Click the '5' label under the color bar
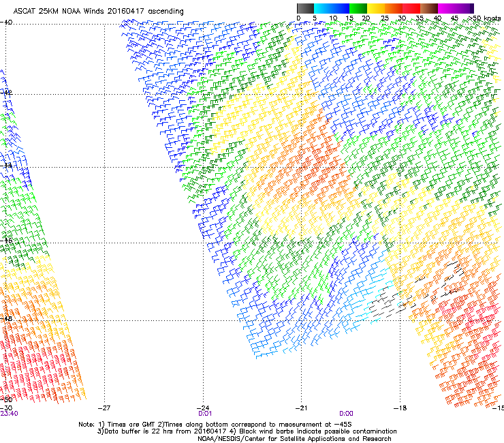The width and height of the screenshot is (504, 443). (x=315, y=18)
